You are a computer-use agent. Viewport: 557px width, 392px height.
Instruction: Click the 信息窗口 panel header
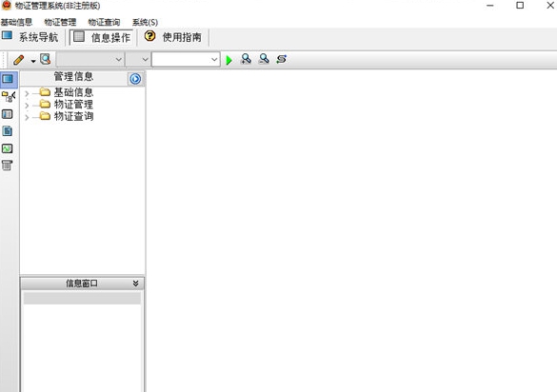(82, 284)
